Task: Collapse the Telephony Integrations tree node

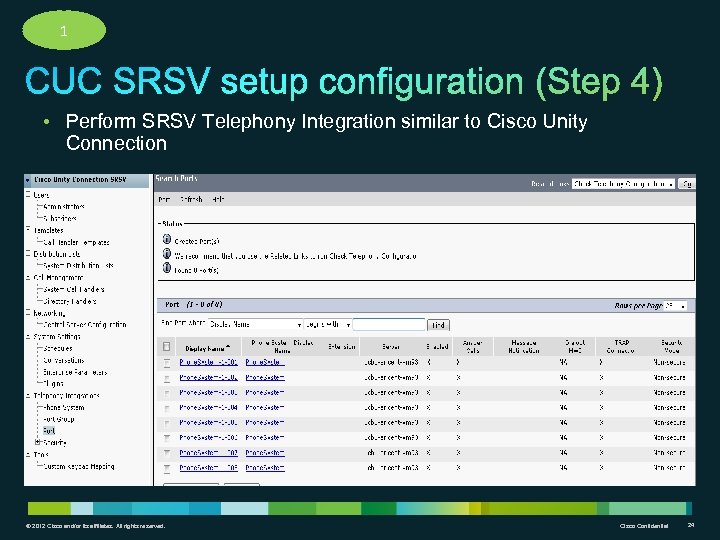Action: click(x=28, y=395)
